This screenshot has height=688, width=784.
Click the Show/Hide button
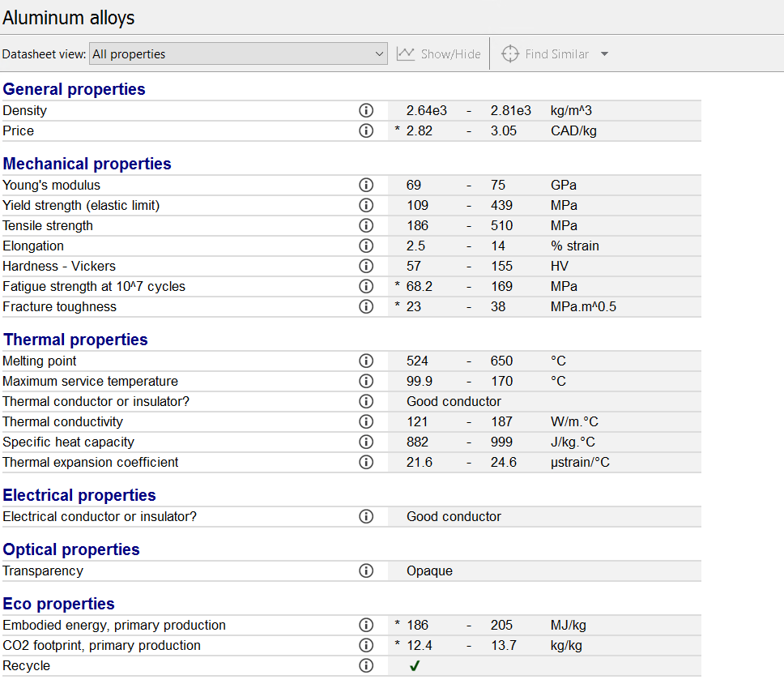click(439, 53)
